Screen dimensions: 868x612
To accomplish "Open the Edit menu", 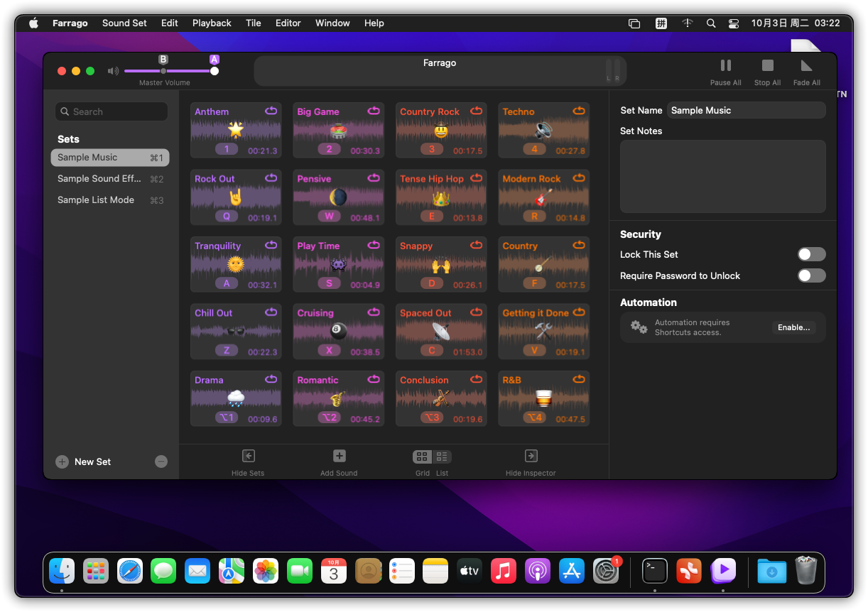I will (x=170, y=23).
